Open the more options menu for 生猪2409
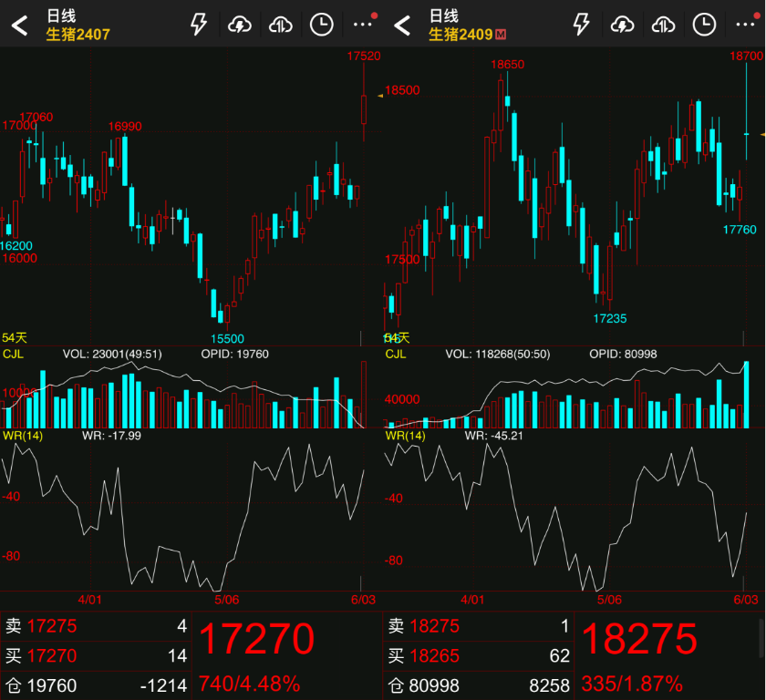This screenshot has width=766, height=700. [746, 25]
